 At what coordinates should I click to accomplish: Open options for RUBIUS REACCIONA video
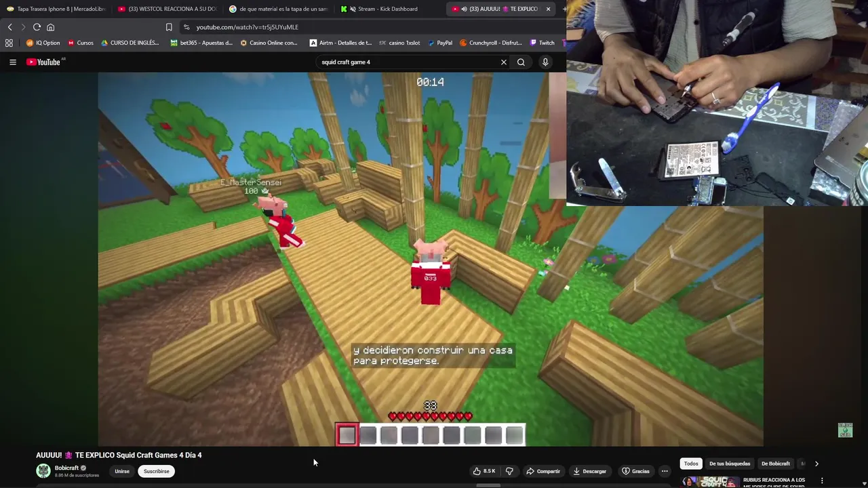[x=822, y=481]
